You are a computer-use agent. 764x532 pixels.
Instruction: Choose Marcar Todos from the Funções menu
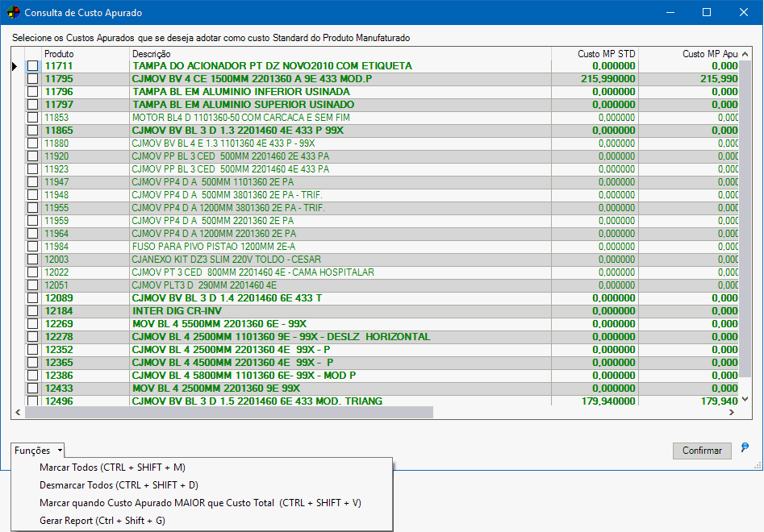pos(112,468)
